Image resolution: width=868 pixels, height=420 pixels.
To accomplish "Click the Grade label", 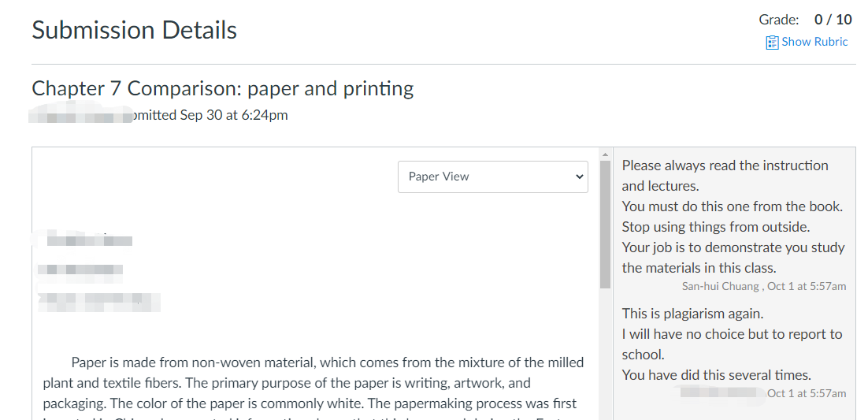I will pos(779,20).
